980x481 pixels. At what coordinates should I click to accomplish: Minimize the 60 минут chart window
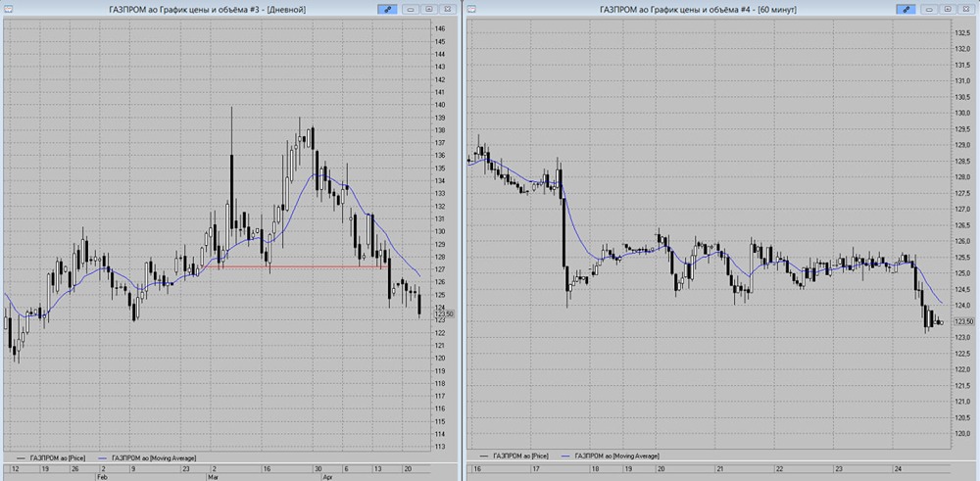pos(929,10)
